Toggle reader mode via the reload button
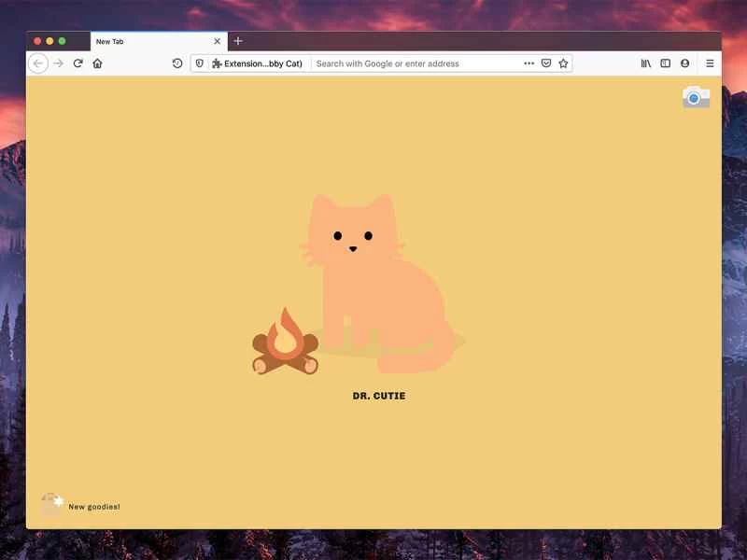This screenshot has width=747, height=560. (x=77, y=63)
